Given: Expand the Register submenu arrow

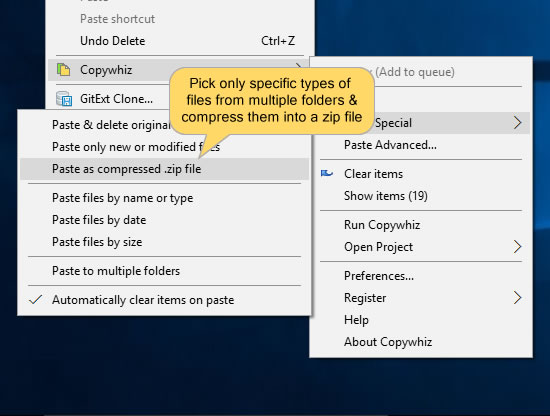Looking at the screenshot, I should click(517, 298).
